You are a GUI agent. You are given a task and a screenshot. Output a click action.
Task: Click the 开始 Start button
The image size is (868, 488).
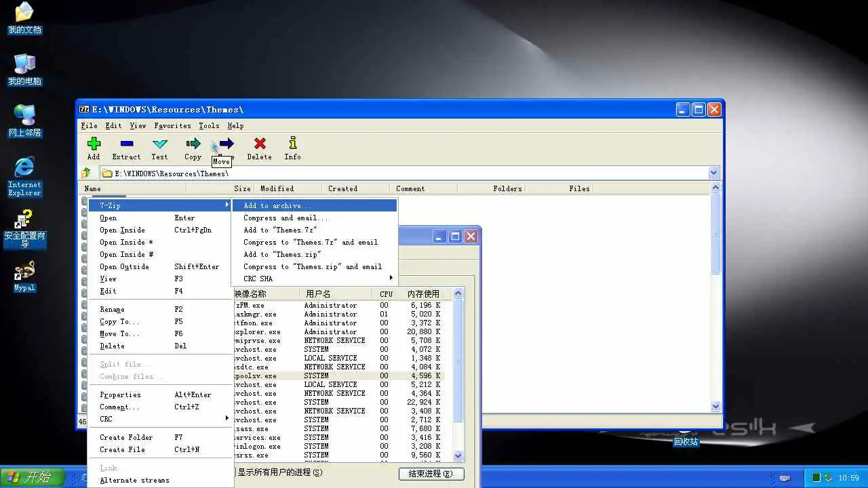pos(33,477)
